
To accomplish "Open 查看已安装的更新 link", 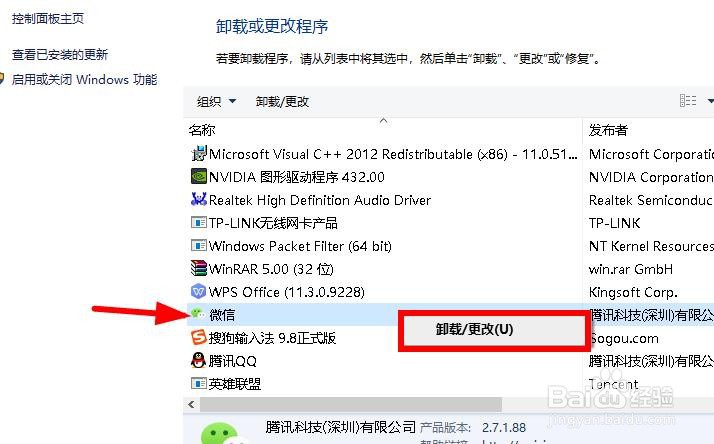I will 60,55.
